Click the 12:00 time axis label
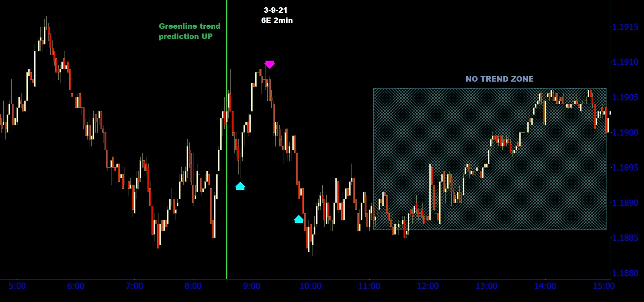The height and width of the screenshot is (302, 644). pyautogui.click(x=428, y=286)
